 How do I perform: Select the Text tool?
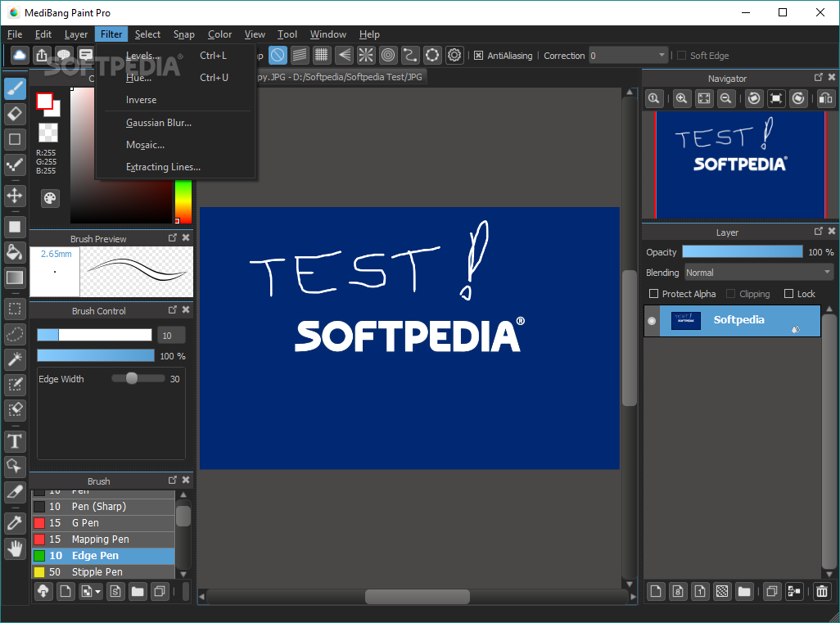(x=15, y=441)
